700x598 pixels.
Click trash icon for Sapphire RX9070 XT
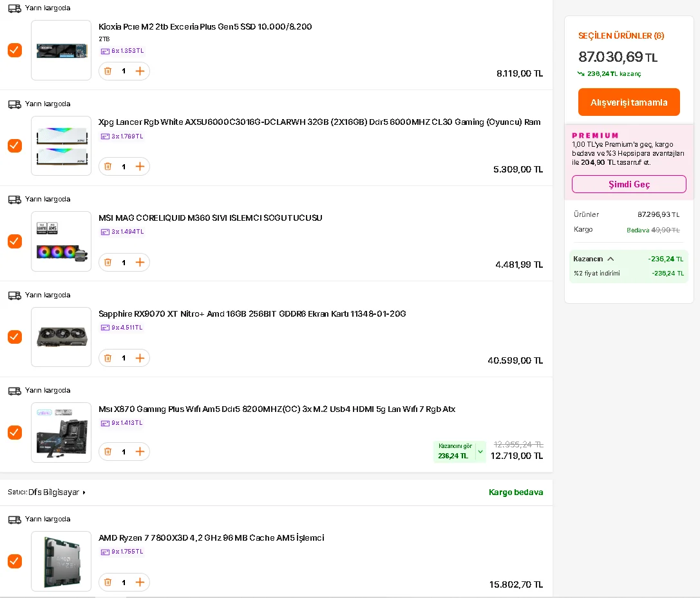[108, 358]
